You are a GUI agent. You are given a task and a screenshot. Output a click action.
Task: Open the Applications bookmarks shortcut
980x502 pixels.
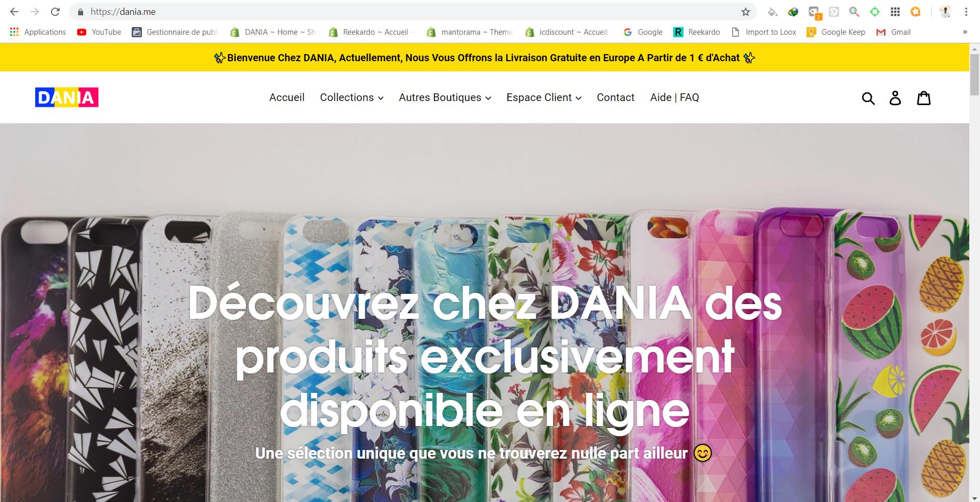point(38,32)
